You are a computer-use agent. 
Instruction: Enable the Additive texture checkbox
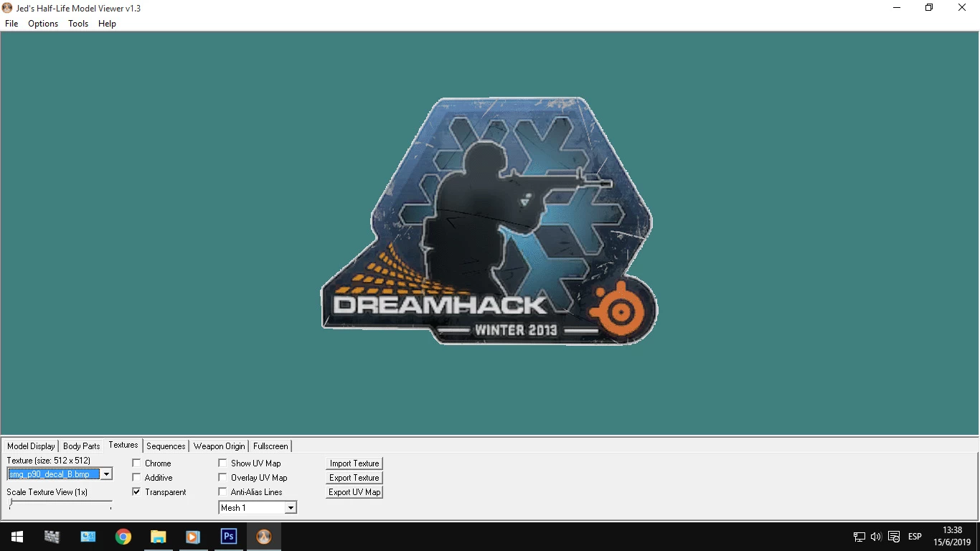click(136, 478)
